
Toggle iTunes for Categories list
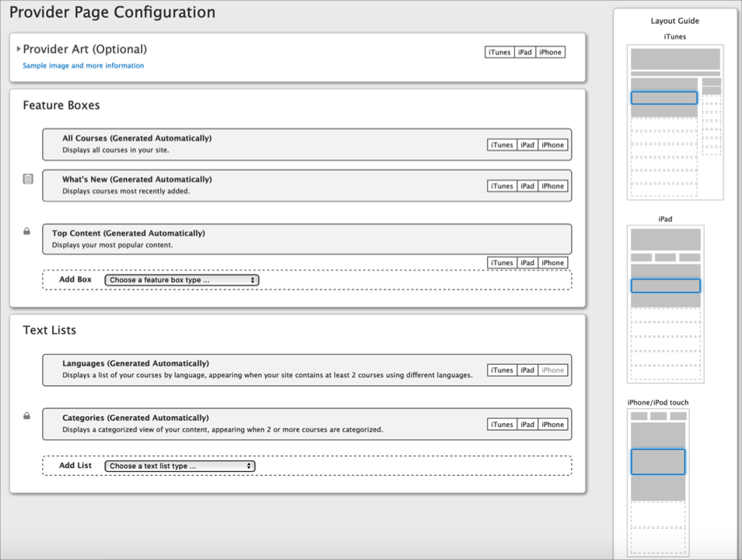pyautogui.click(x=502, y=425)
